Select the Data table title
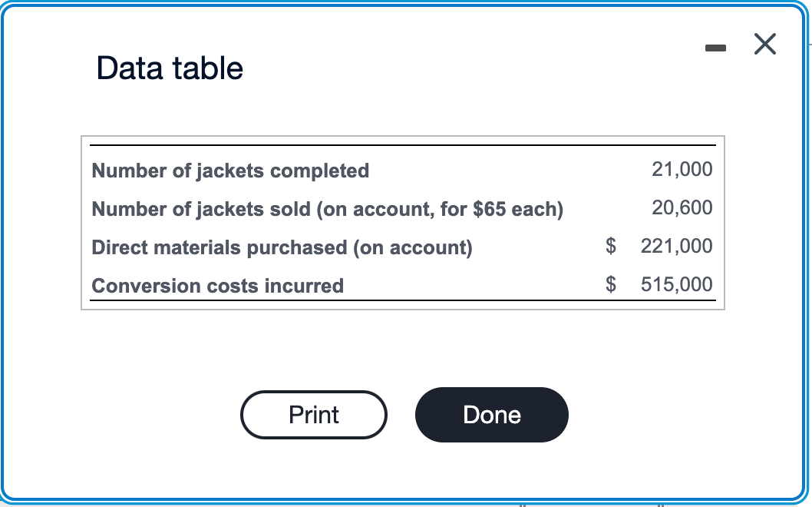 pyautogui.click(x=169, y=68)
